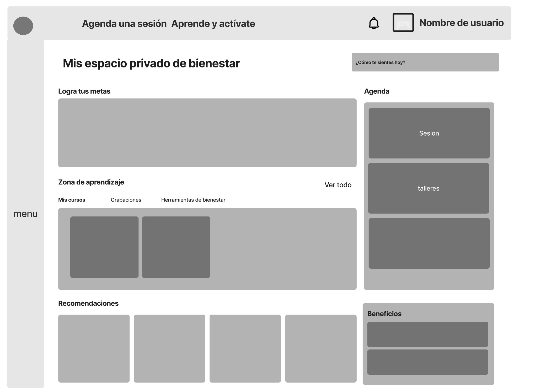Click the user profile picture placeholder
The width and height of the screenshot is (535, 392).
(x=403, y=23)
